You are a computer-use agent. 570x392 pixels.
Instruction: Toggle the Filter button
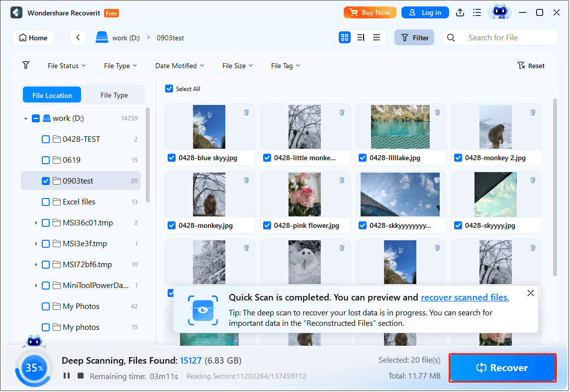[414, 37]
